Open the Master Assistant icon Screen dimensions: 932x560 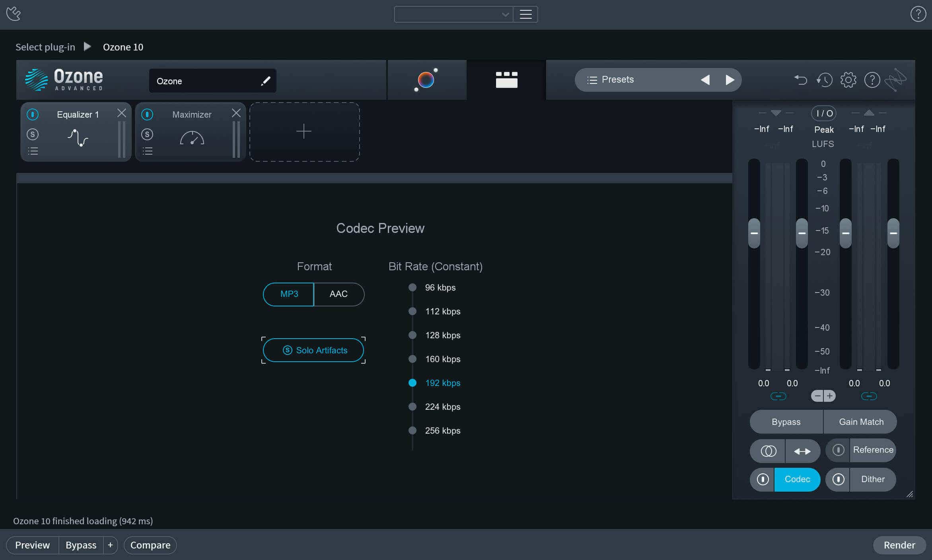(x=426, y=80)
